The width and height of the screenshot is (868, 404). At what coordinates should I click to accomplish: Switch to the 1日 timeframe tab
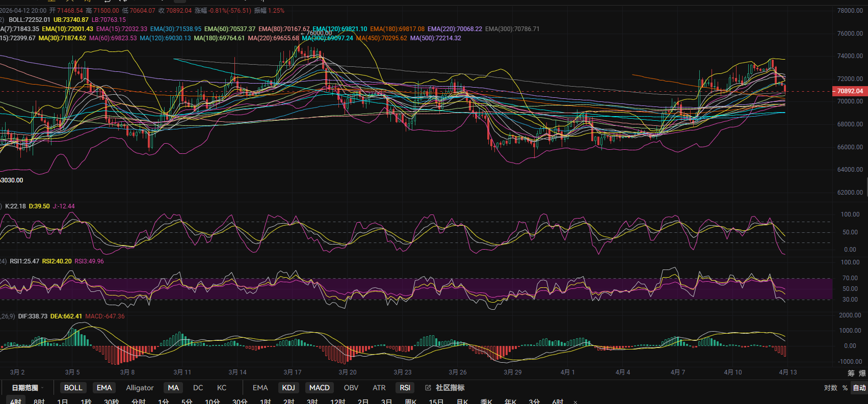click(62, 401)
